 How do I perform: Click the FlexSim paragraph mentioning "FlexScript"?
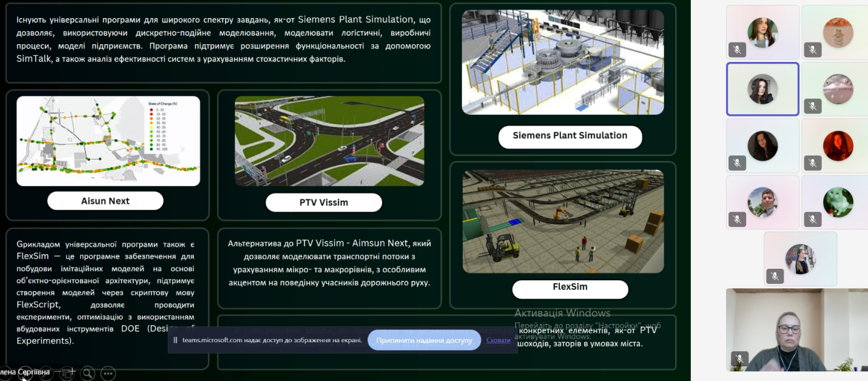pyautogui.click(x=106, y=292)
